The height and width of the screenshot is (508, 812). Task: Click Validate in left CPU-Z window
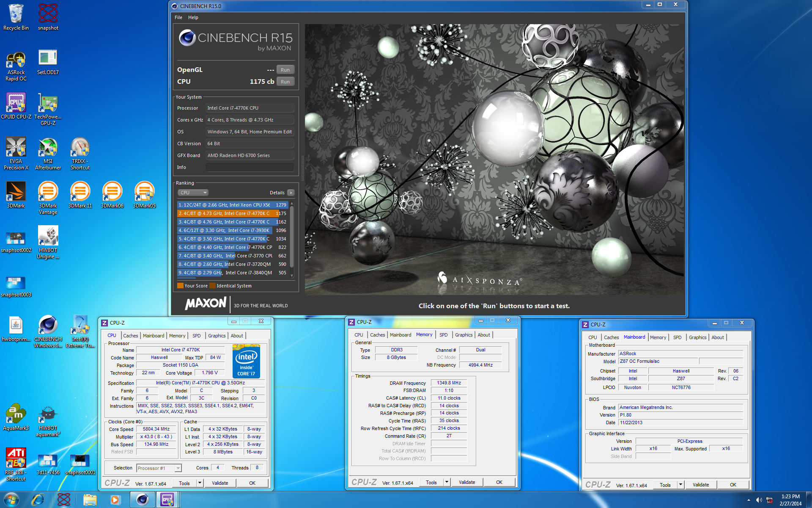click(220, 483)
